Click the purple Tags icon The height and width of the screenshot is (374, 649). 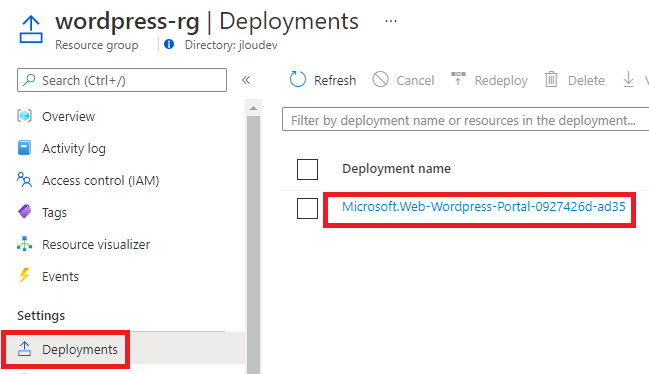tap(24, 211)
